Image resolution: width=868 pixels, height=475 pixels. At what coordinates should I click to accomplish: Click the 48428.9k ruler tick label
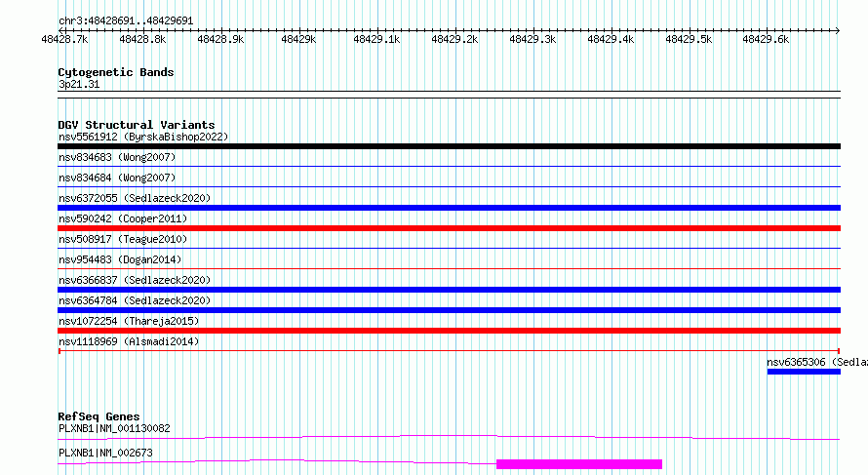click(x=220, y=39)
